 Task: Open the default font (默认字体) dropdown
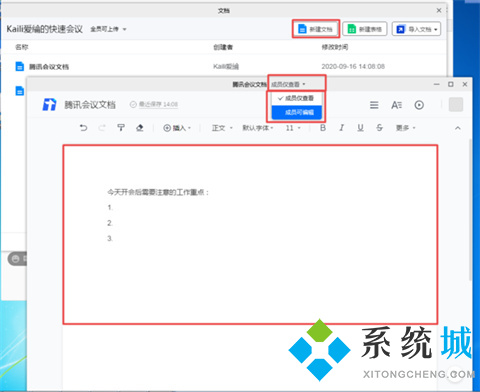[x=258, y=128]
